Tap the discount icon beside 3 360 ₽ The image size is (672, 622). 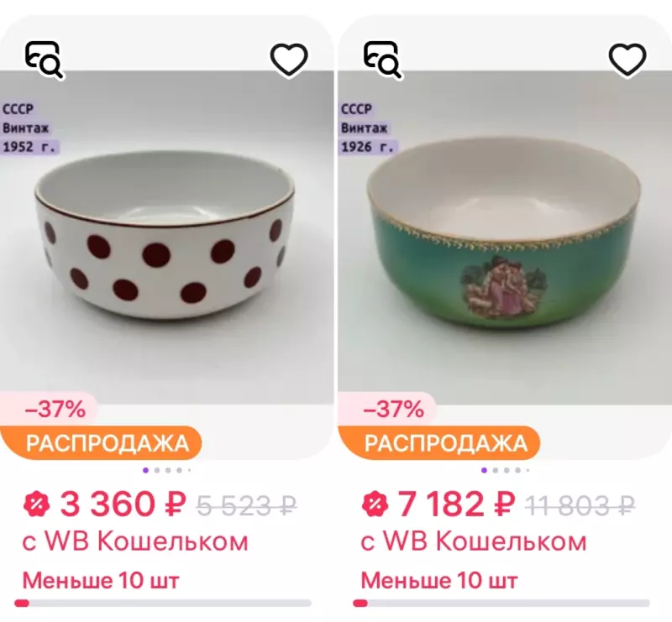click(x=37, y=504)
